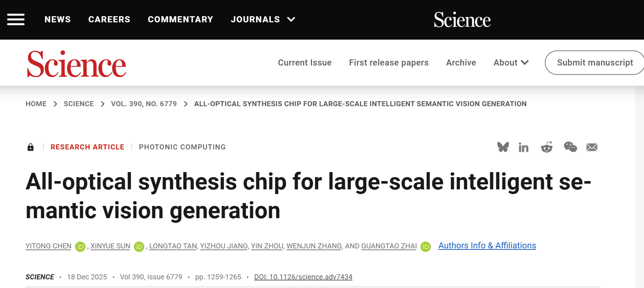The image size is (644, 288).
Task: Open Guangtao Zhai's ORCID iD icon
Action: pos(425,247)
